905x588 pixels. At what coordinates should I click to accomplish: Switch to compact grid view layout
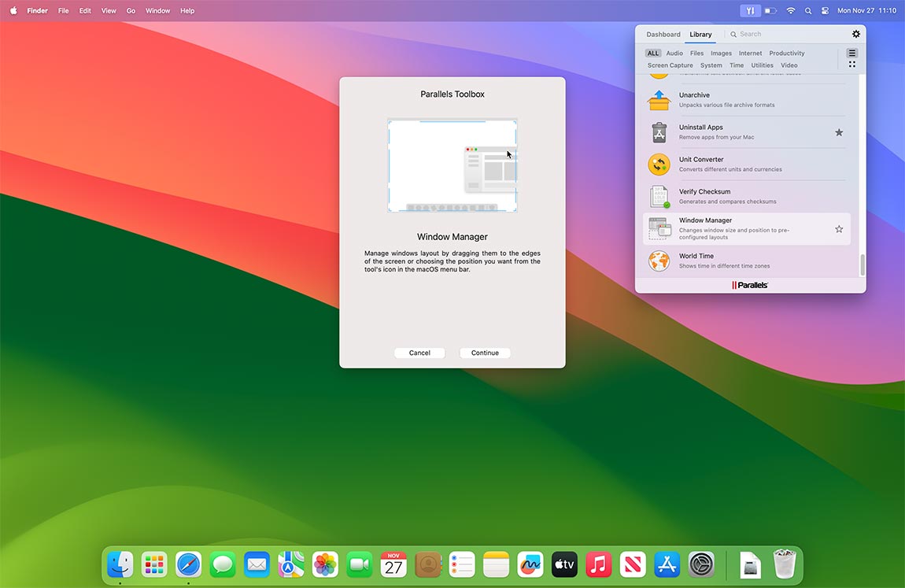[851, 63]
